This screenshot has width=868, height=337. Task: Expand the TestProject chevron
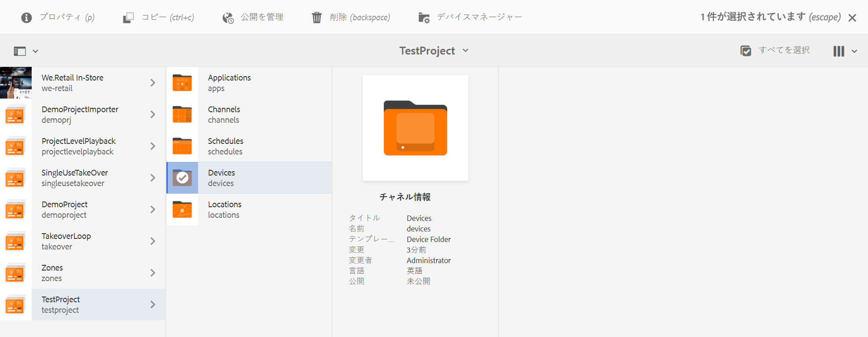pos(153,304)
